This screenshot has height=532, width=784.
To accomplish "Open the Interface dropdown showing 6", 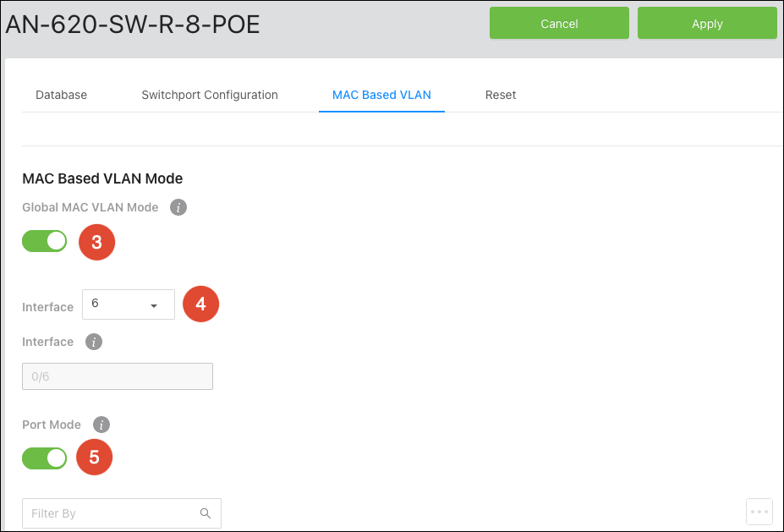I will pyautogui.click(x=129, y=304).
